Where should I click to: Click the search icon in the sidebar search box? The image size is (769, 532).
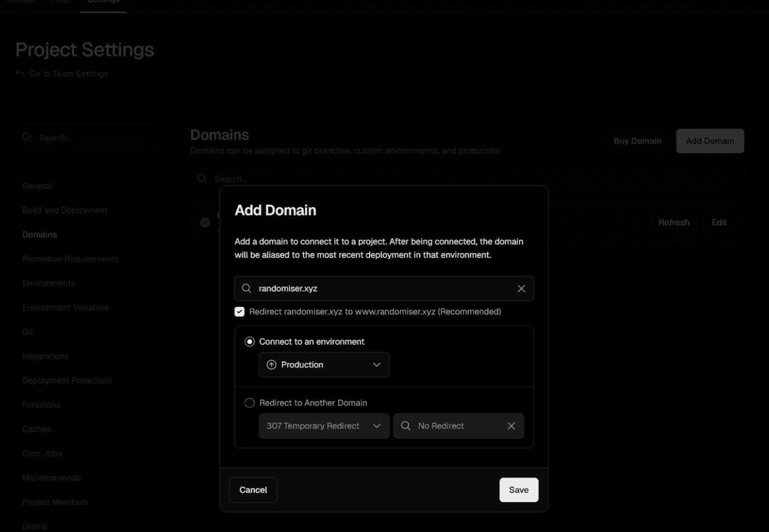[27, 137]
